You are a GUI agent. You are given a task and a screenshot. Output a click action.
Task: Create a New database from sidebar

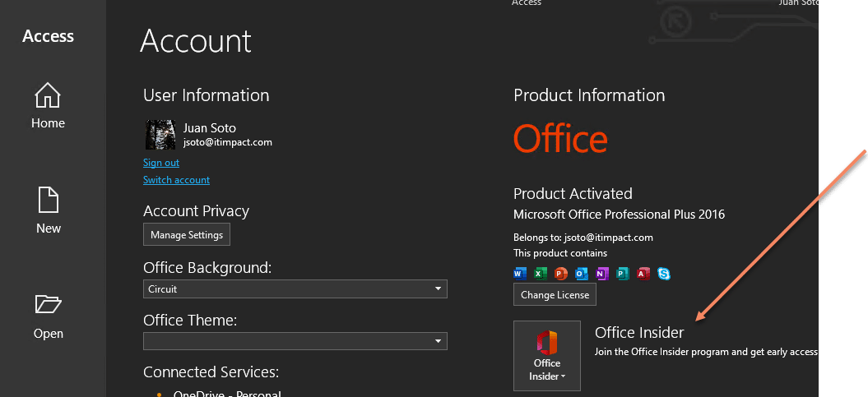point(49,210)
